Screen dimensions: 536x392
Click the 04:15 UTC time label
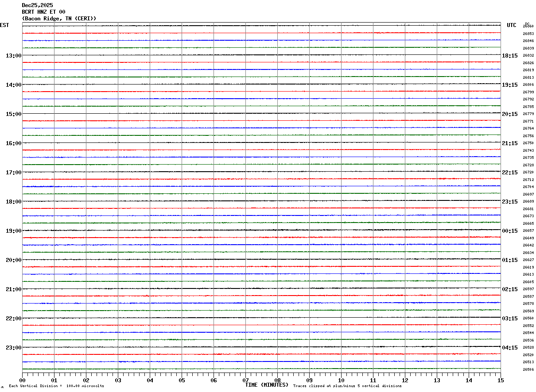click(x=510, y=348)
